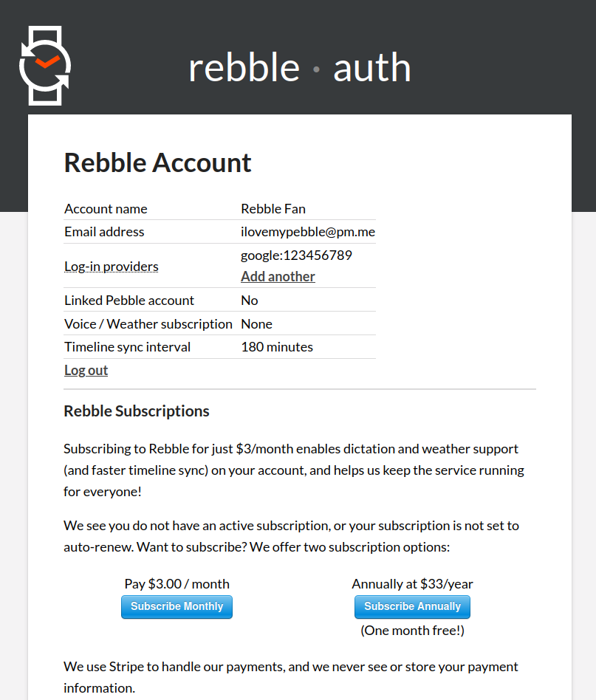Viewport: 596px width, 700px height.
Task: Select the Rebble Account heading
Action: (157, 162)
